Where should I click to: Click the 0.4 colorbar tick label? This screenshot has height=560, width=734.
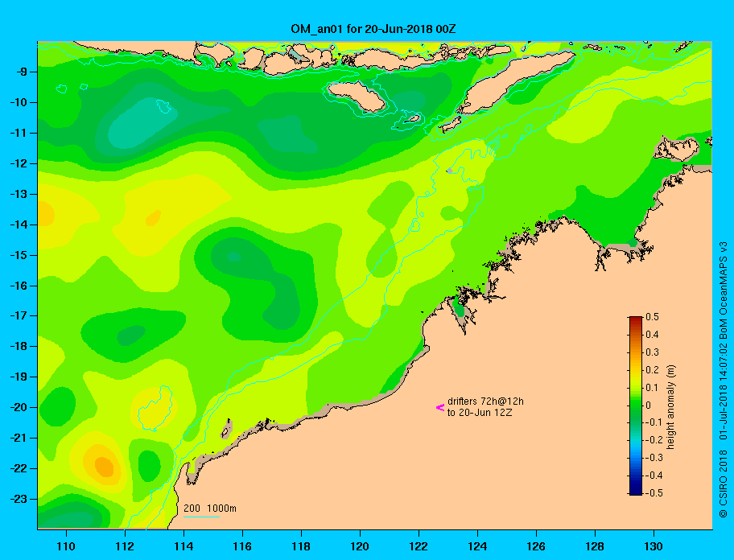[x=652, y=335]
